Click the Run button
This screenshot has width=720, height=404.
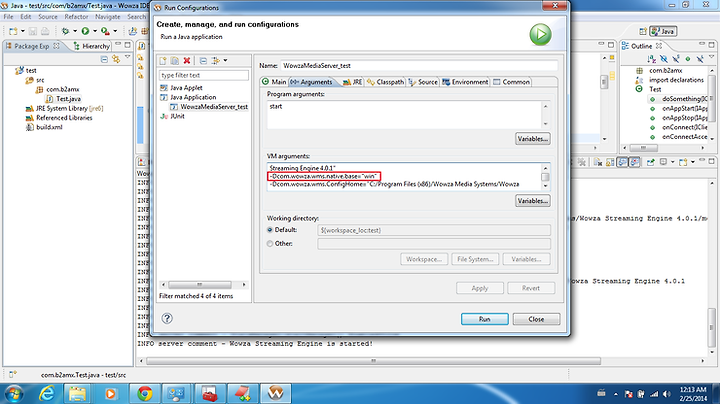(x=484, y=319)
